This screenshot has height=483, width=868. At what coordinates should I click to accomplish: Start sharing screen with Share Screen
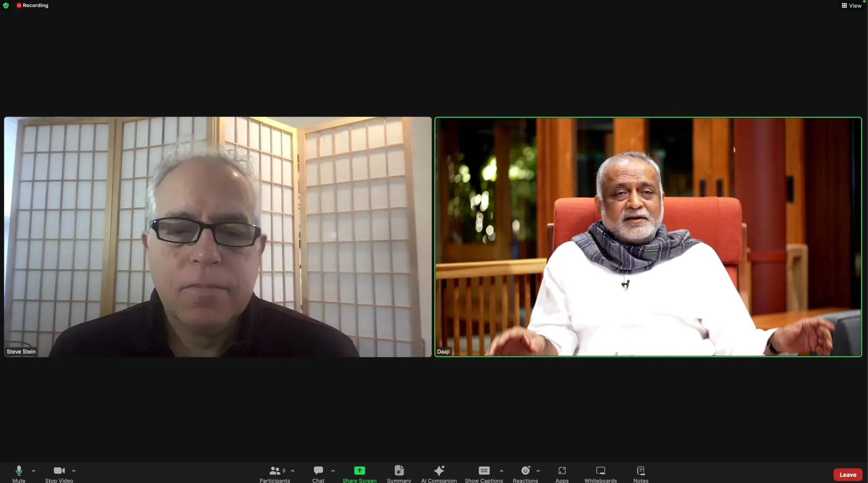point(359,473)
